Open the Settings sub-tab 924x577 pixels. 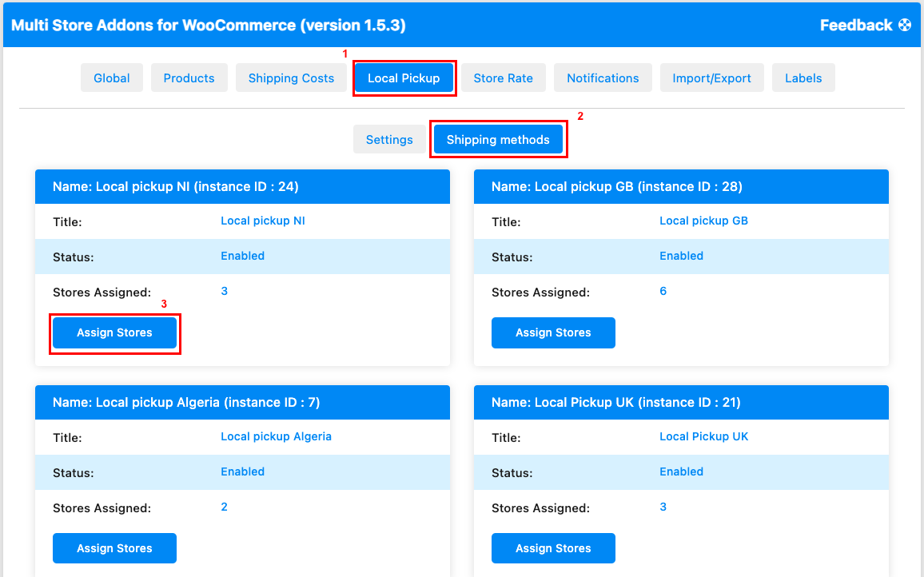(389, 140)
